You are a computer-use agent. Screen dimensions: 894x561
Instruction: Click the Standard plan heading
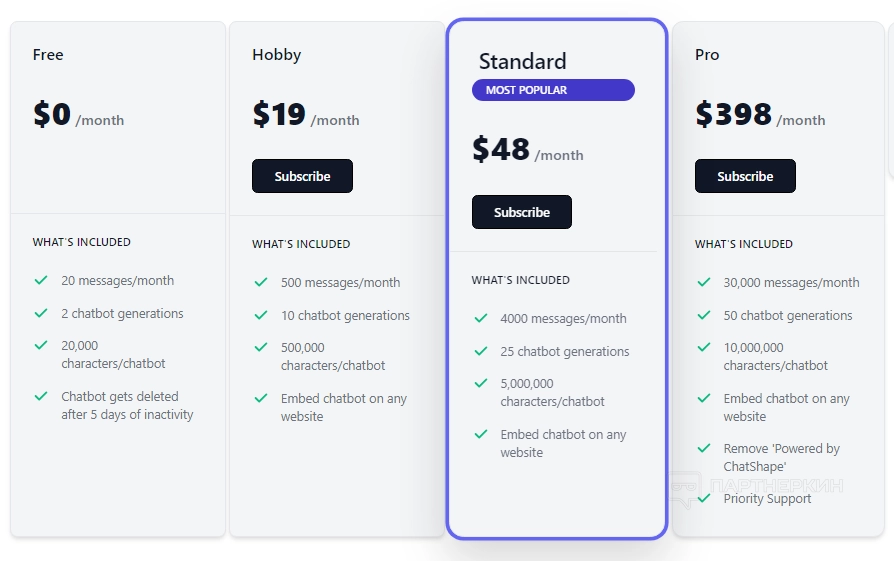coord(522,61)
